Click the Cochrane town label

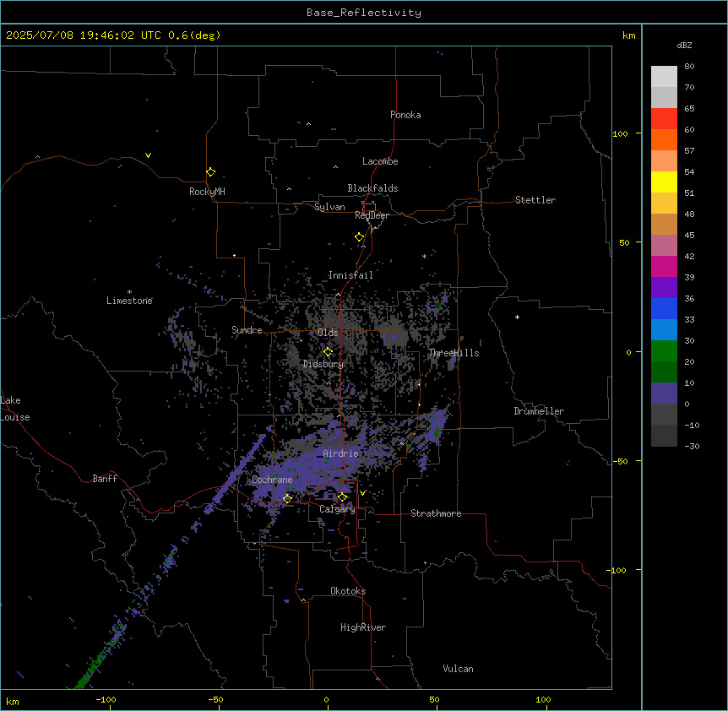point(272,480)
